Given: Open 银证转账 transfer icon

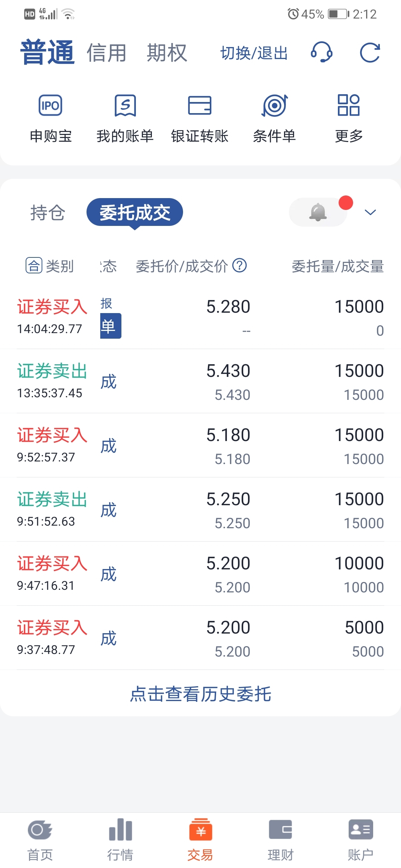Looking at the screenshot, I should tap(200, 106).
